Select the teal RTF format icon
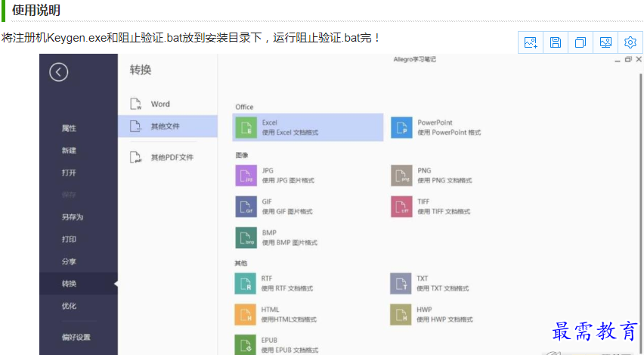 (x=245, y=283)
